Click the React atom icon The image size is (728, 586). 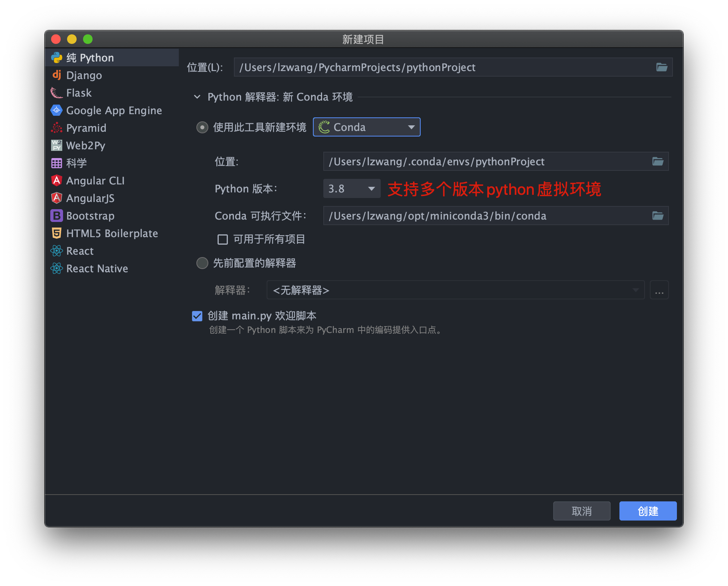(57, 251)
